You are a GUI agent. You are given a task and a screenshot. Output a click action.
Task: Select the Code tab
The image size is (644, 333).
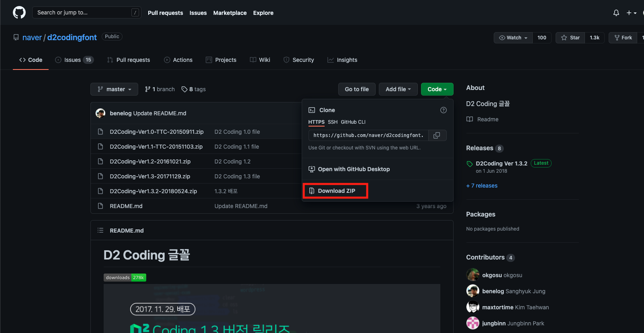tap(31, 60)
